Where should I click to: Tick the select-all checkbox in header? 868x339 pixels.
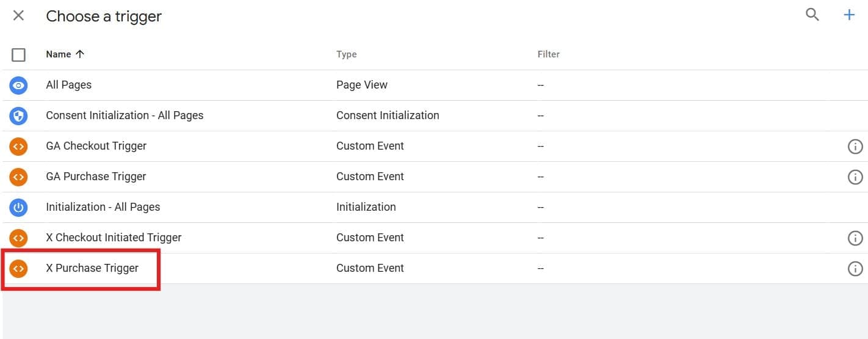19,55
